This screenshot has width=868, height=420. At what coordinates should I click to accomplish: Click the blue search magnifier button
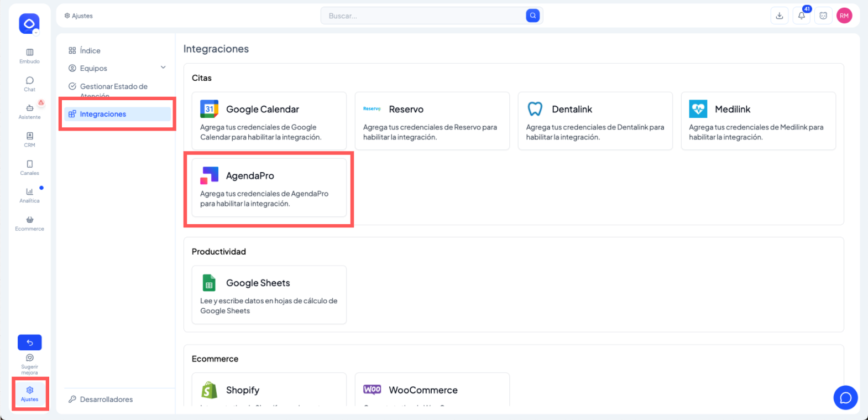point(532,16)
